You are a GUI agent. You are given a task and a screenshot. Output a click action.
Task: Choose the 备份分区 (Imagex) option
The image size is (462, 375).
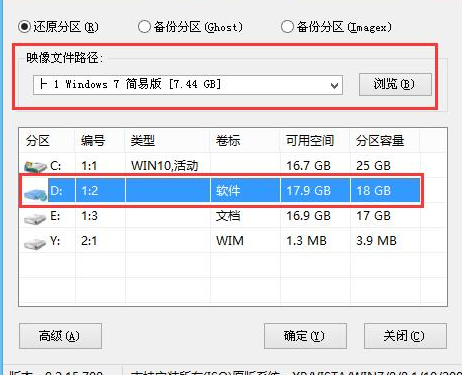tap(287, 27)
